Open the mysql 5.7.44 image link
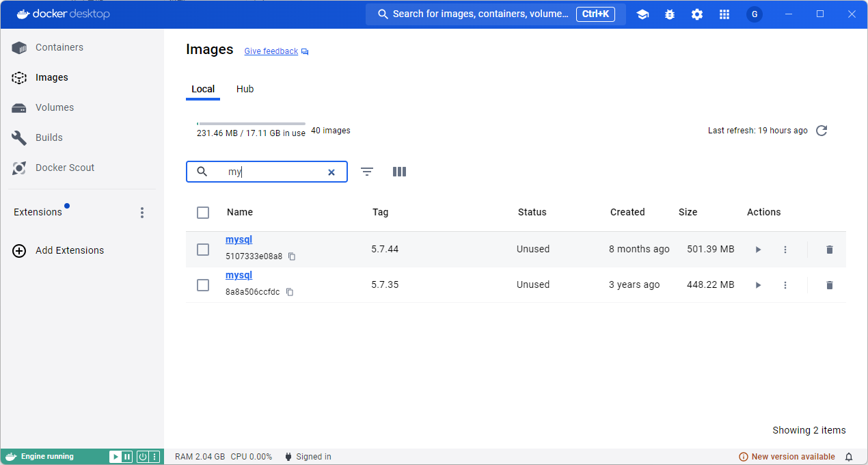 [239, 240]
